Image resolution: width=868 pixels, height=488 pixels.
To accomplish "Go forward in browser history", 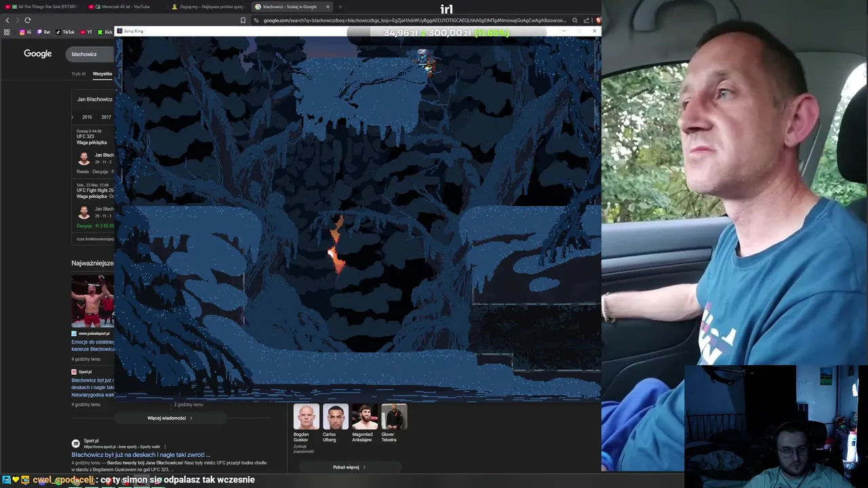I will coord(17,20).
